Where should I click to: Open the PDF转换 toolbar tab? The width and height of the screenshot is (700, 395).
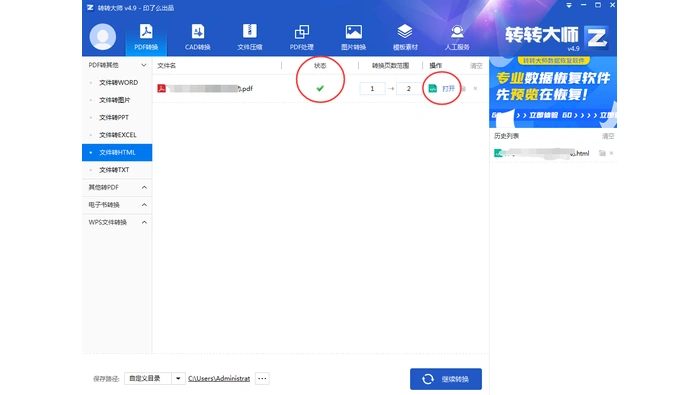pos(146,37)
